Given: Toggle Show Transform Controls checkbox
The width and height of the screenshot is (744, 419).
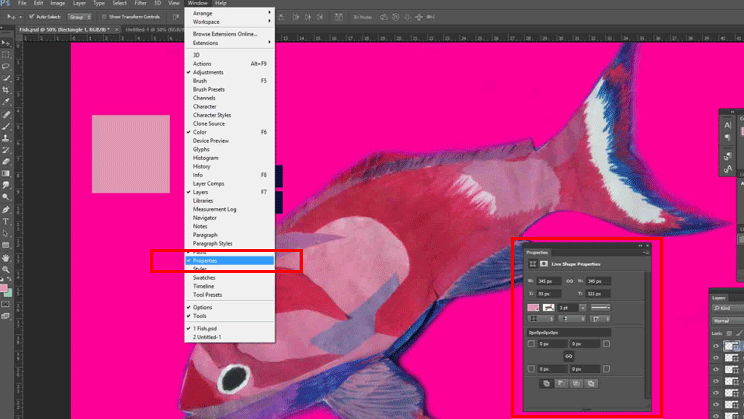Looking at the screenshot, I should [x=102, y=18].
